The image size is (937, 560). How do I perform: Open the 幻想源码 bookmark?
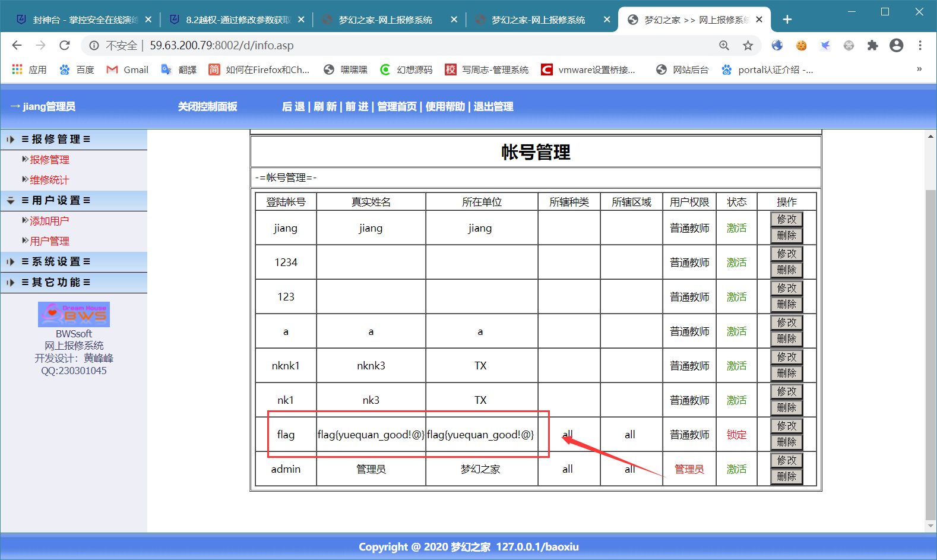(406, 69)
